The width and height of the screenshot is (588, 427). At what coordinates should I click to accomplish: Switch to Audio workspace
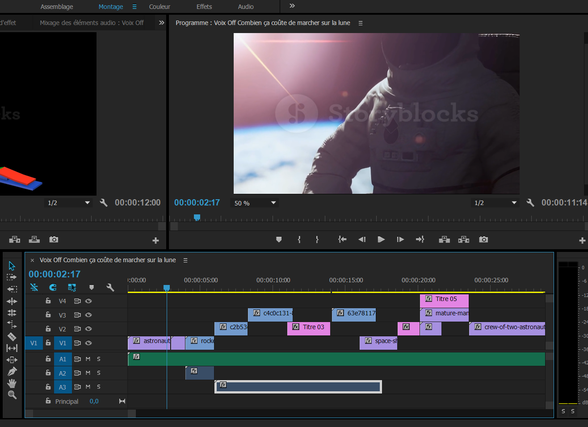pos(246,7)
